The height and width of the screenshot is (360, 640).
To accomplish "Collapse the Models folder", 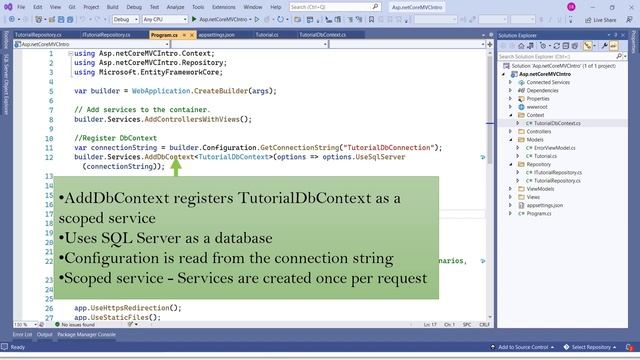I will coord(510,140).
